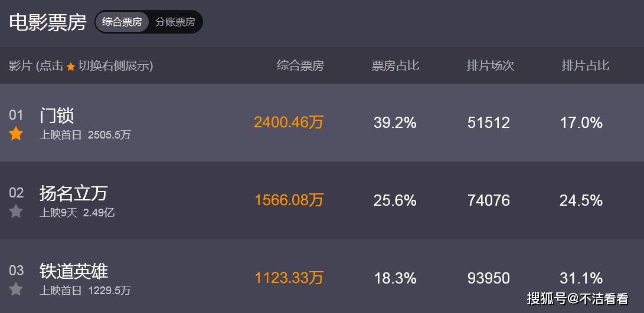Click 铁道英雄 screening share 31.1%
644x313 pixels.
pyautogui.click(x=581, y=278)
